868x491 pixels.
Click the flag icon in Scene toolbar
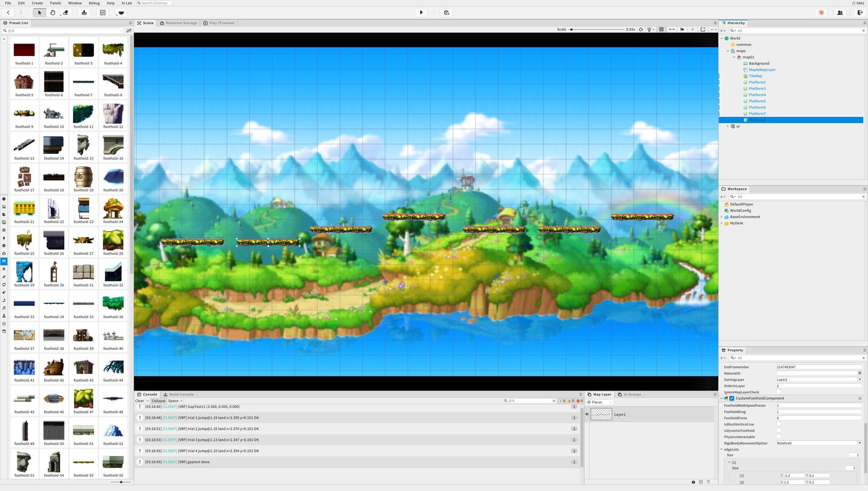point(682,29)
